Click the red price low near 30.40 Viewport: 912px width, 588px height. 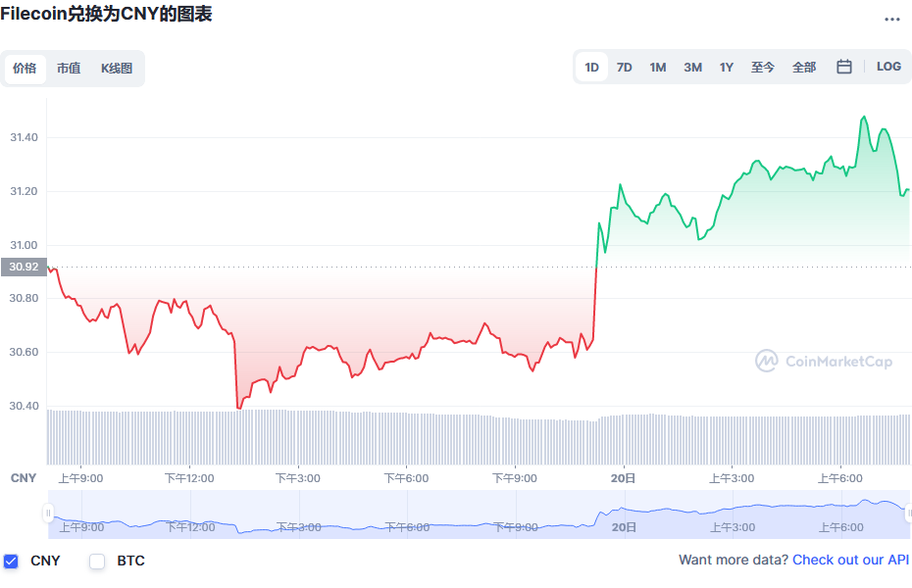coord(238,408)
